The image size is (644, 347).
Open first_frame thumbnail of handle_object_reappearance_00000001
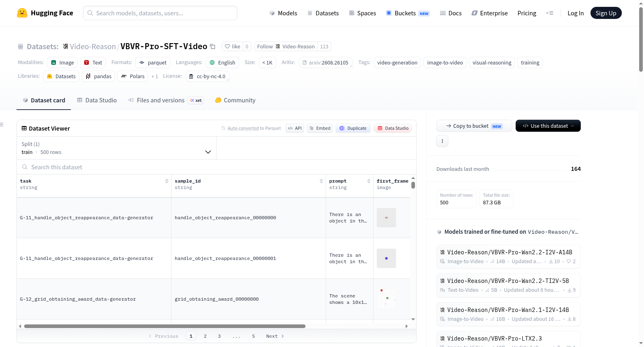point(386,258)
